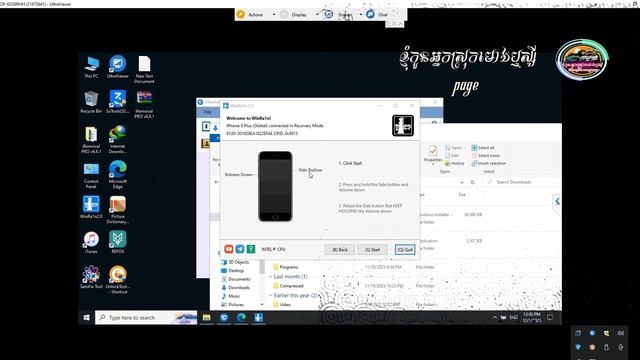Open File menu in background window
This screenshot has width=640, height=360.
pyautogui.click(x=208, y=112)
